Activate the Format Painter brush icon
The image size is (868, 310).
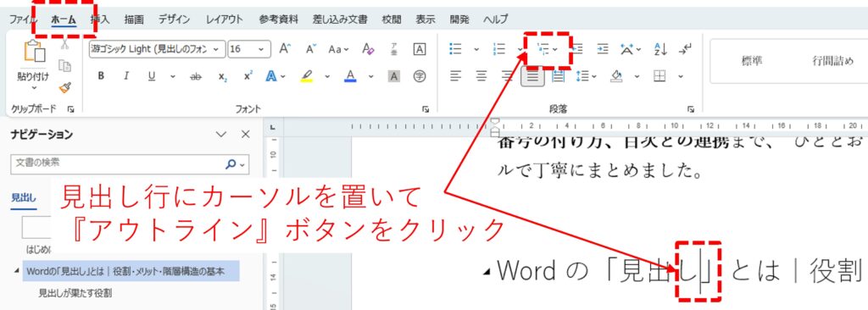(65, 88)
